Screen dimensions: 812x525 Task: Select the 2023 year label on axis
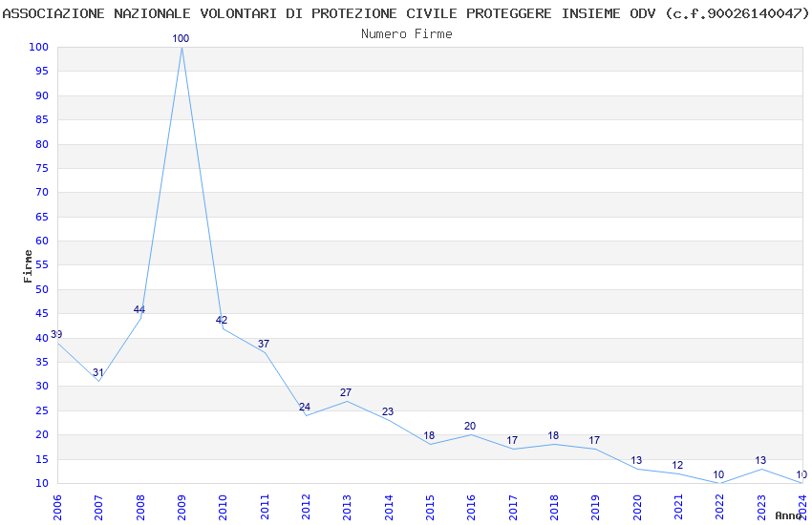coord(761,508)
